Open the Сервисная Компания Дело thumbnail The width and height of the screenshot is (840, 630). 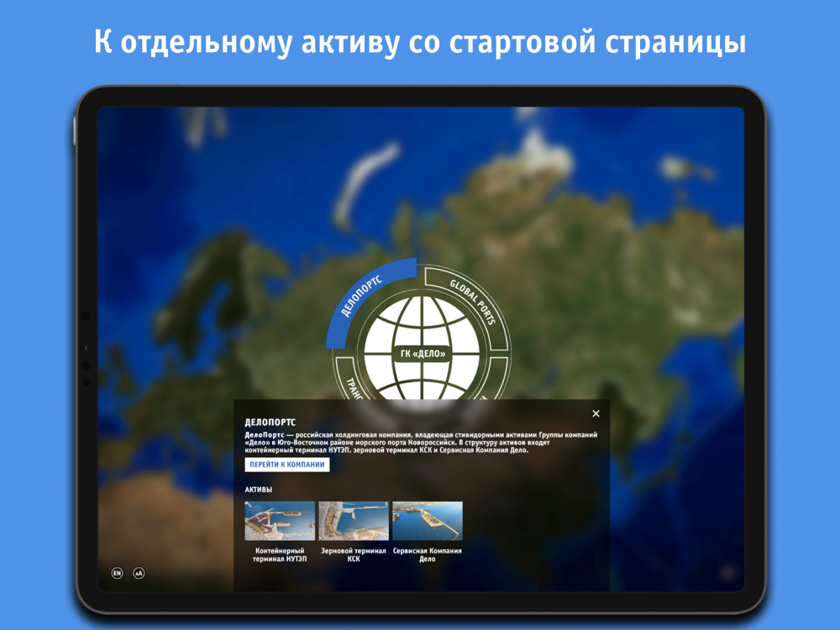pyautogui.click(x=428, y=521)
